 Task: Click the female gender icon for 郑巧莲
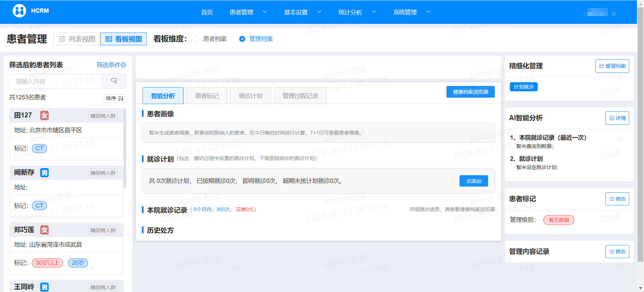[44, 230]
